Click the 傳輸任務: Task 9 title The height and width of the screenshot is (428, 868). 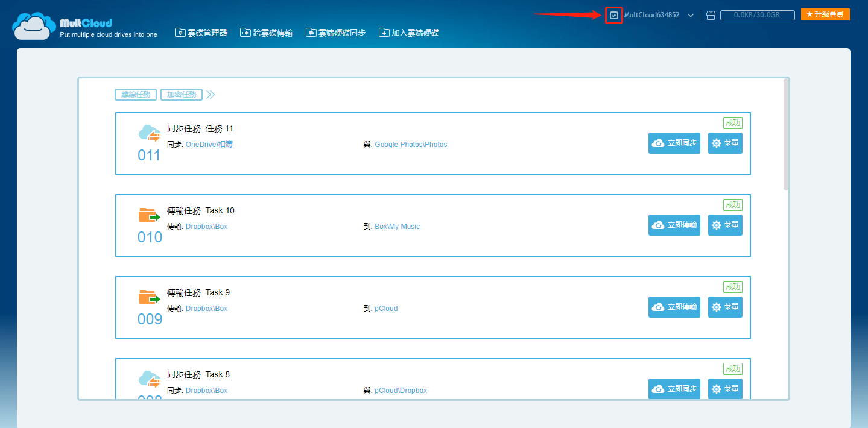coord(198,293)
